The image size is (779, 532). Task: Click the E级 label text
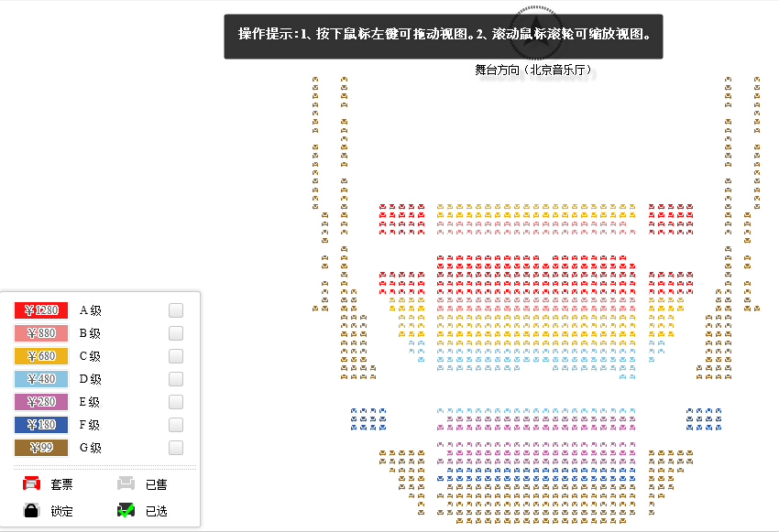pyautogui.click(x=90, y=402)
